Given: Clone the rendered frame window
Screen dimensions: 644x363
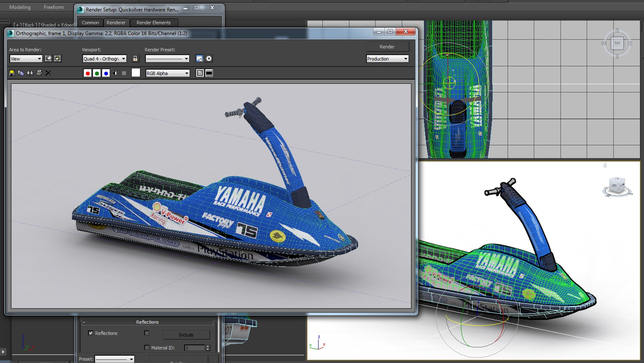Looking at the screenshot, I should 30,73.
